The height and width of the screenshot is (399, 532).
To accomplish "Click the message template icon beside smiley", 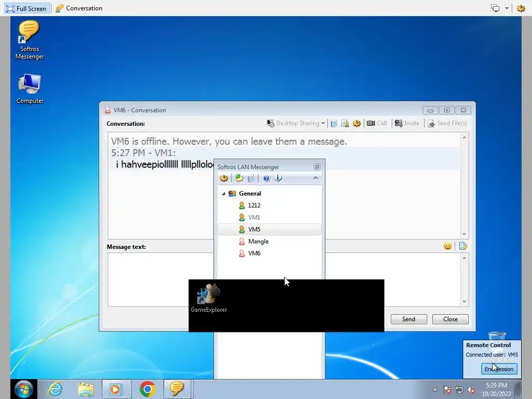I will [463, 246].
